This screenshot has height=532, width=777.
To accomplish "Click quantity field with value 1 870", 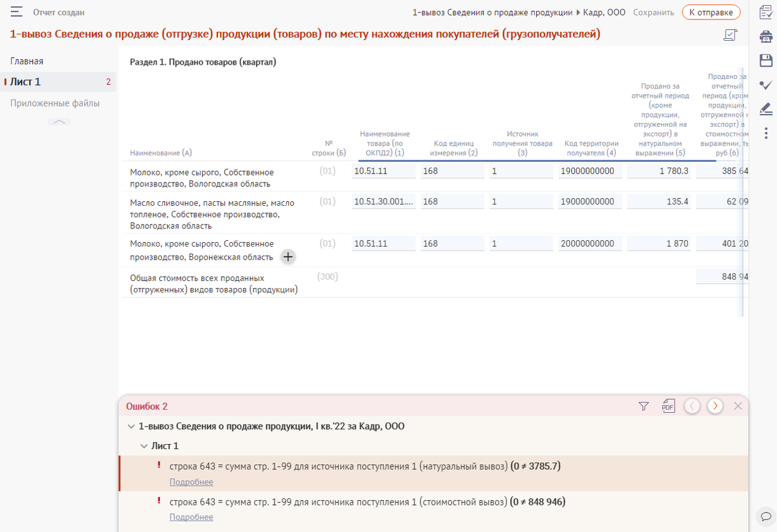I will pyautogui.click(x=659, y=244).
